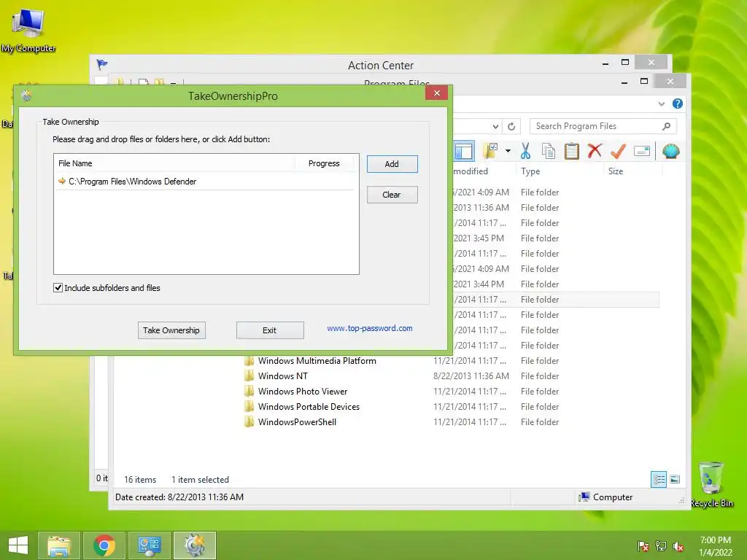Viewport: 747px width, 560px height.
Task: Click the magnifier icon in the search box
Action: coord(666,126)
